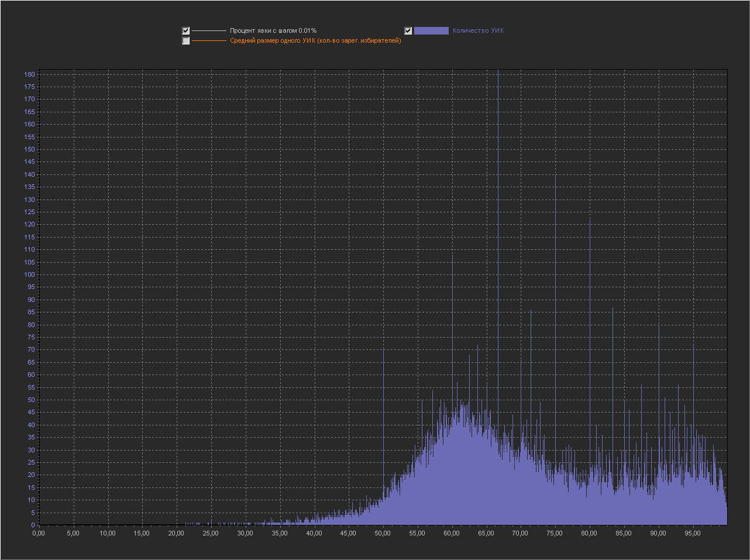This screenshot has height=560, width=750.
Task: Click vertical axis value '75'
Action: 32,337
